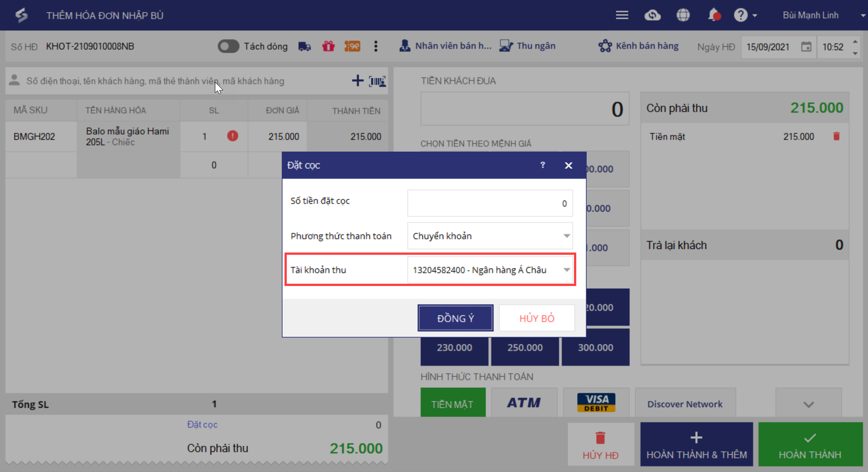Viewport: 868px width, 472px height.
Task: Select TIỀN MẶT payment method
Action: point(453,403)
